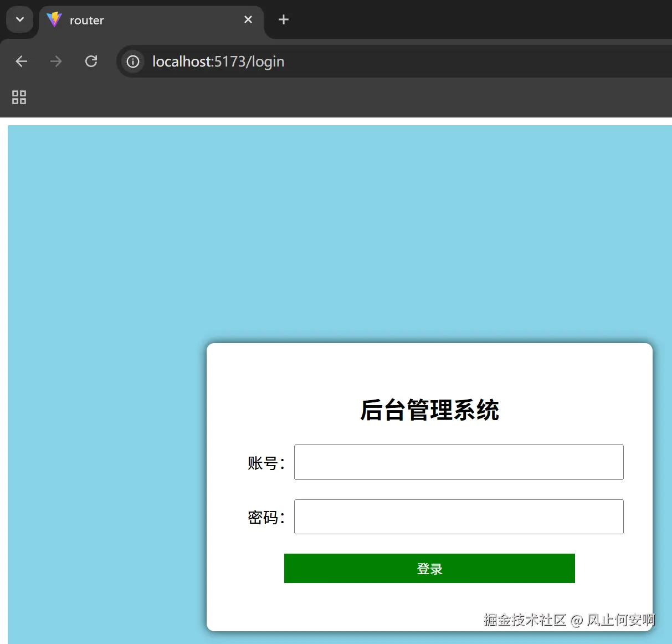Click the 密码 input field
Screen dimensions: 672x644
click(459, 517)
